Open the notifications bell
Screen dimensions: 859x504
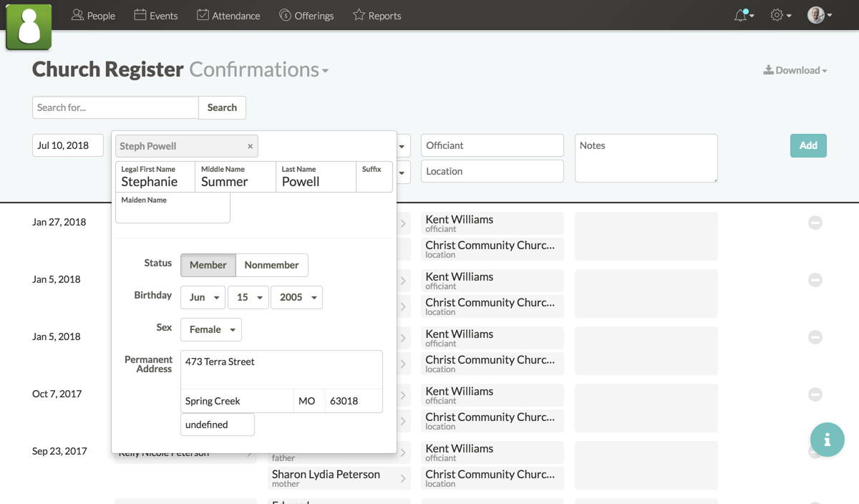(742, 14)
